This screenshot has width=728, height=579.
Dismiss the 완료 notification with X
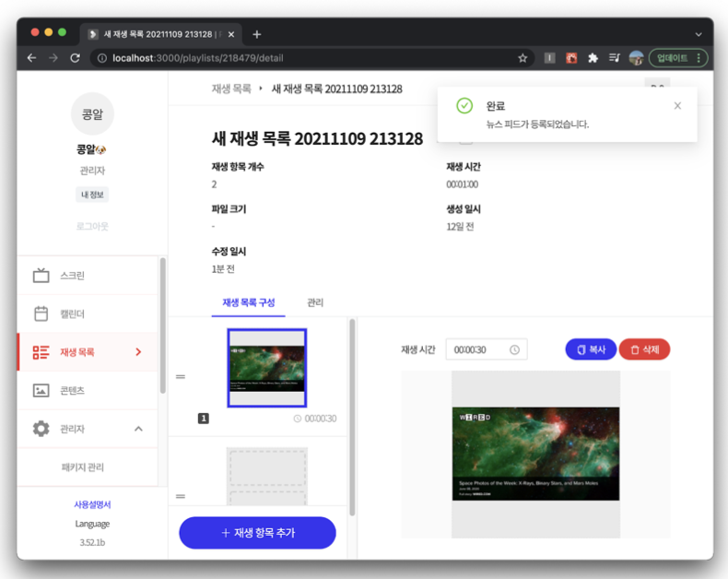[x=677, y=106]
